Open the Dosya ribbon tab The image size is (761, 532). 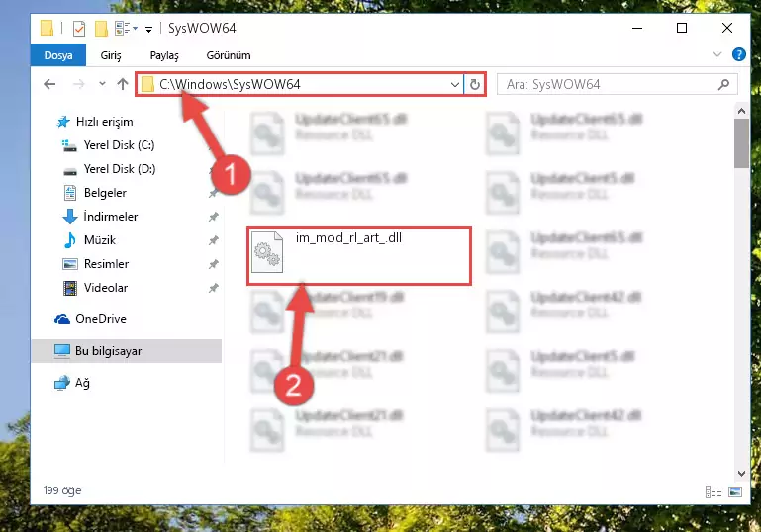(x=58, y=55)
